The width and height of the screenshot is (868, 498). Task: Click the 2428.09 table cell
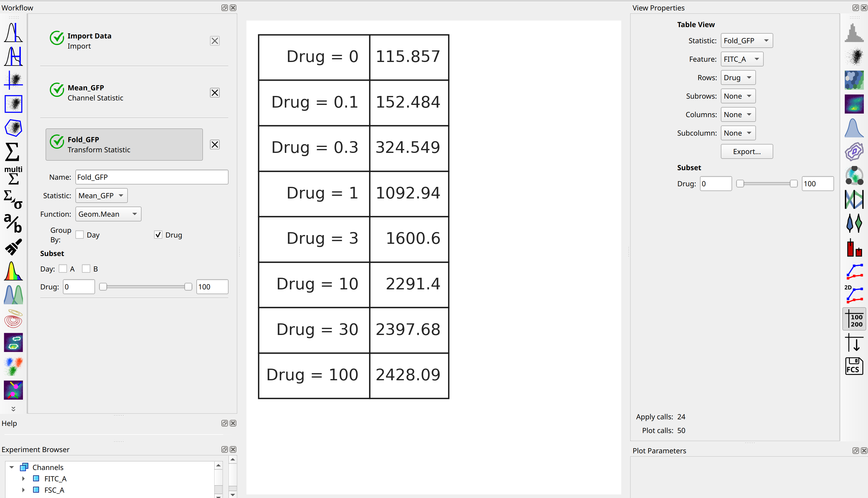pos(409,375)
